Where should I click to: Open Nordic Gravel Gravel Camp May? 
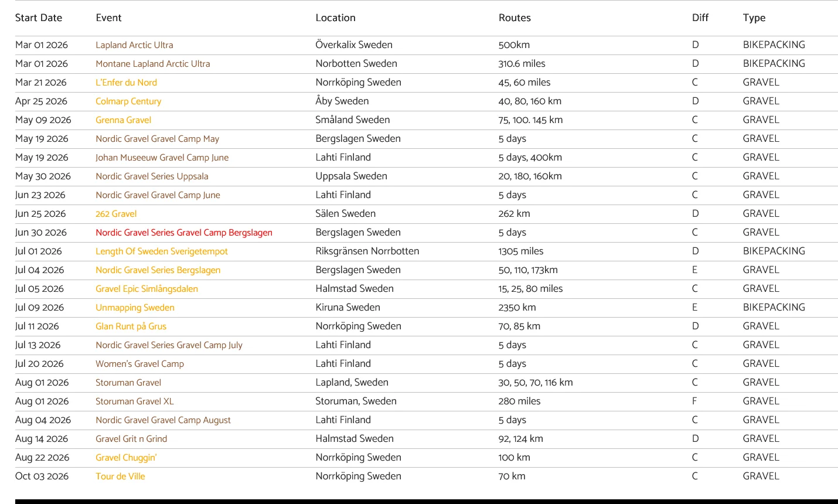[x=157, y=139]
